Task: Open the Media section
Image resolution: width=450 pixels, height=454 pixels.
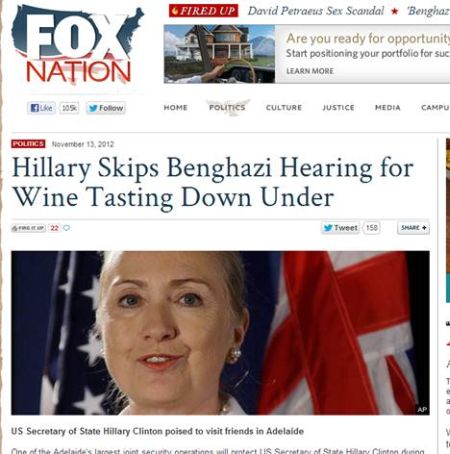Action: point(388,108)
